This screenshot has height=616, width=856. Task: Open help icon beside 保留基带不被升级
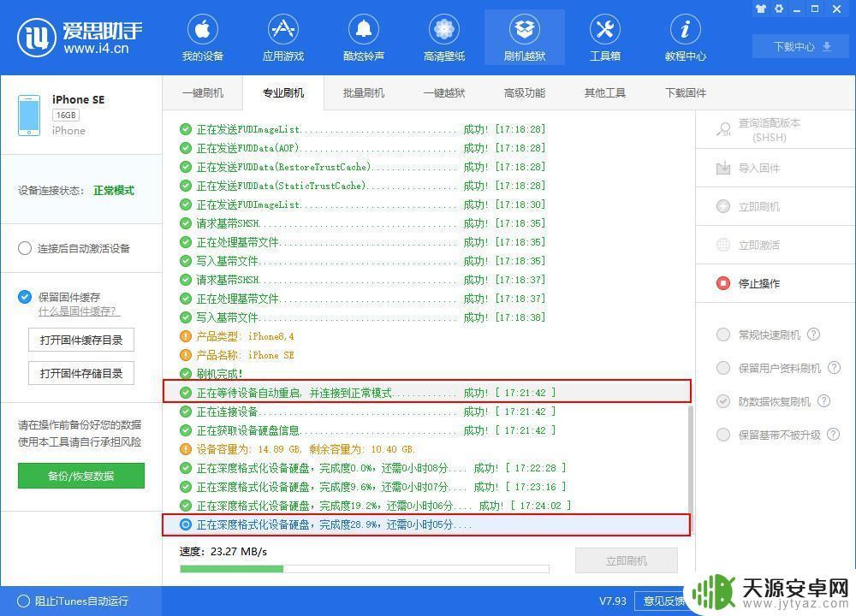coord(833,435)
